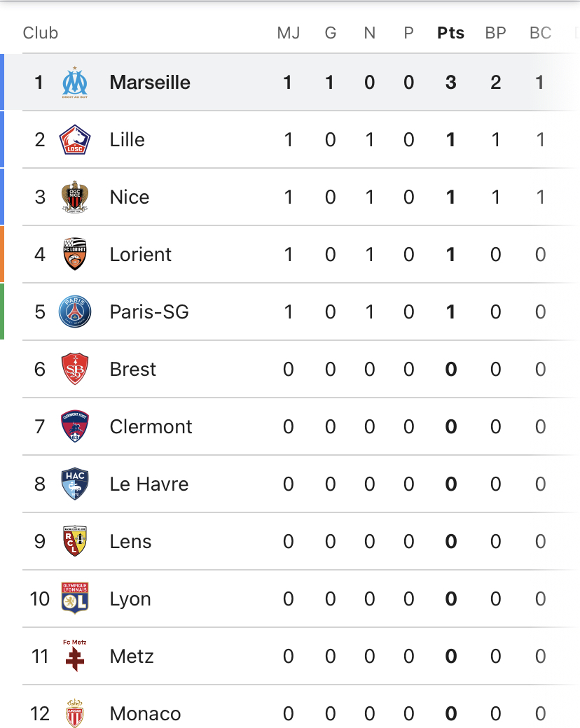Click the Brest SB29 crest
This screenshot has width=580, height=728.
tap(75, 369)
